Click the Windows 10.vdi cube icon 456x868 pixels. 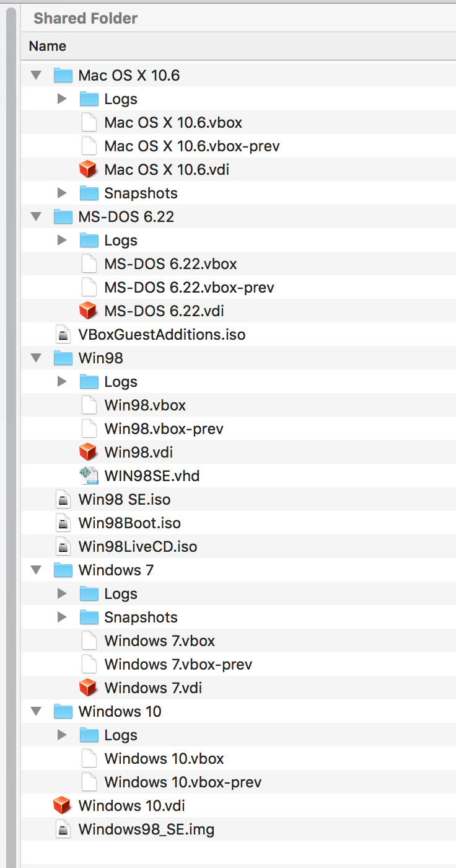click(63, 805)
